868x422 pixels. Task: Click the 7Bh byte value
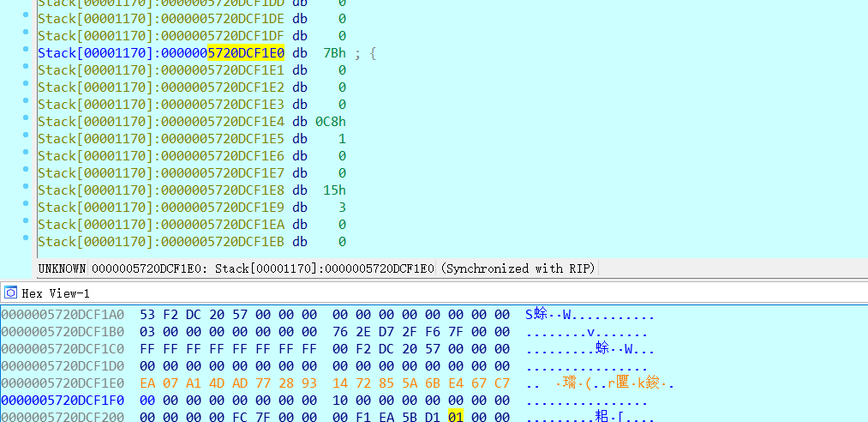[334, 53]
